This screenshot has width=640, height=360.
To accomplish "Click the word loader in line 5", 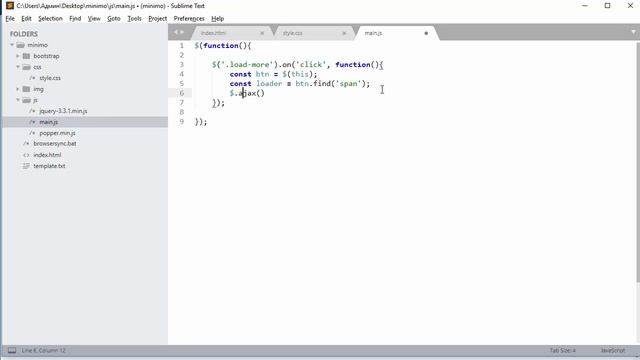I will coord(269,84).
